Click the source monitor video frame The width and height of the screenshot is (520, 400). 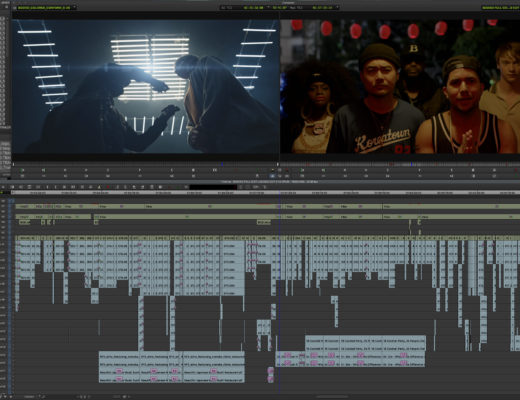point(145,86)
